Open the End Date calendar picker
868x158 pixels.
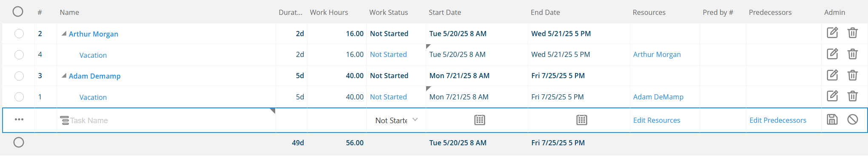coord(581,120)
